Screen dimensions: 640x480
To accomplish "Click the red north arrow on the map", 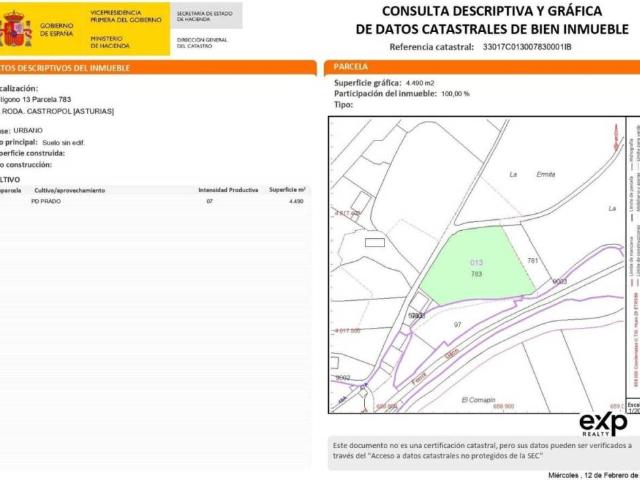I will pos(616,138).
